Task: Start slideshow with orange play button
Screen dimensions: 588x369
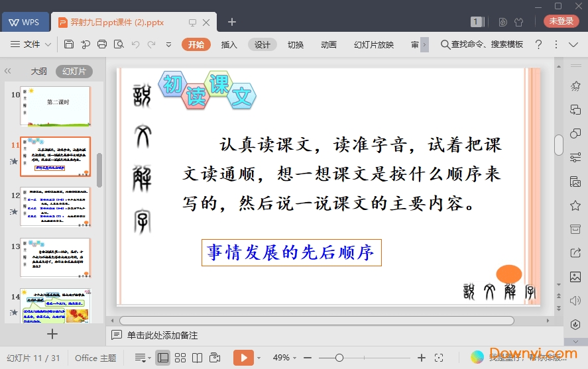Action: click(x=243, y=358)
